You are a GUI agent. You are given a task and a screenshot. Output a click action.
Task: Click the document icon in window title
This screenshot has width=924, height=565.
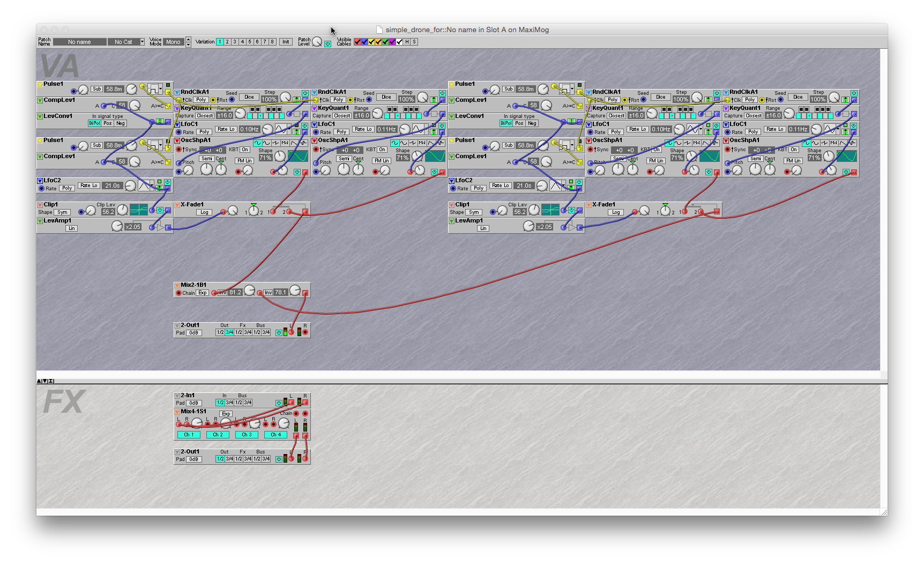pyautogui.click(x=379, y=29)
